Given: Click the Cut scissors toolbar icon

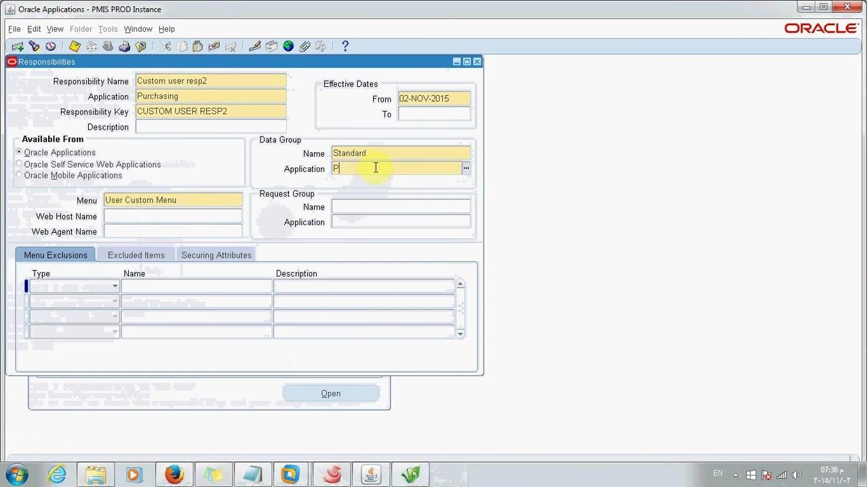Looking at the screenshot, I should coord(165,46).
